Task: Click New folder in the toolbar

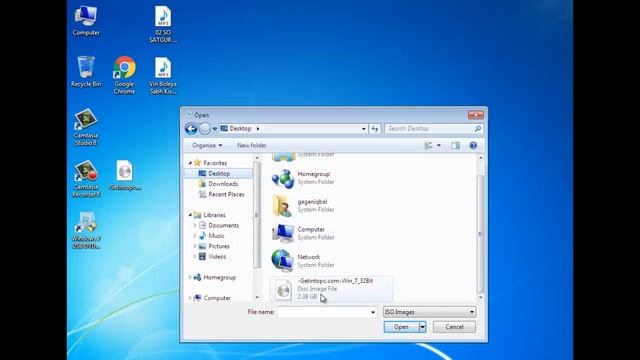Action: pos(251,145)
